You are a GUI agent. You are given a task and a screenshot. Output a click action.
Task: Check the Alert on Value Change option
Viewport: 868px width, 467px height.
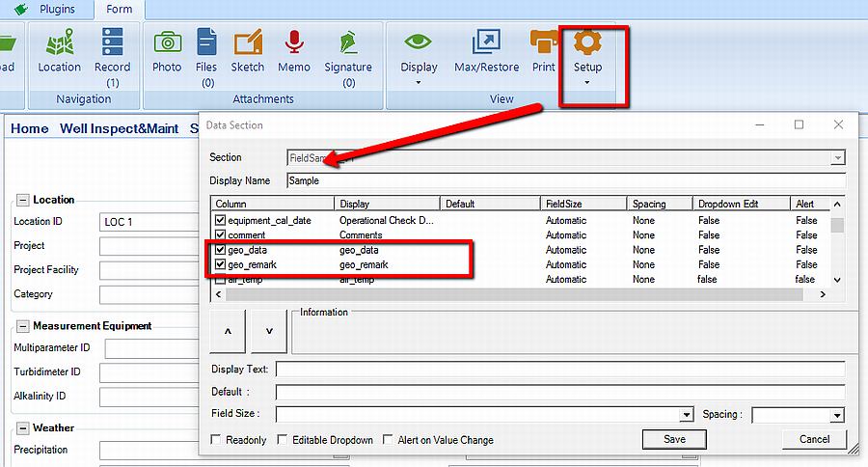pyautogui.click(x=389, y=440)
